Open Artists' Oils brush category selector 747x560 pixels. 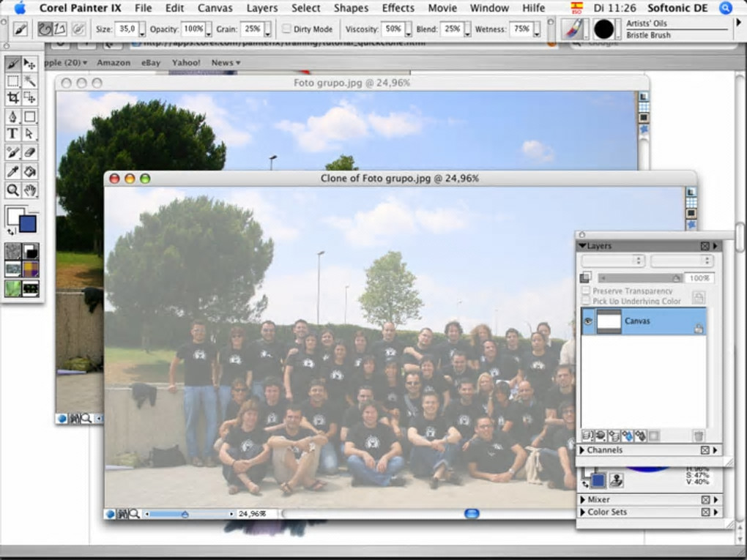click(x=576, y=29)
